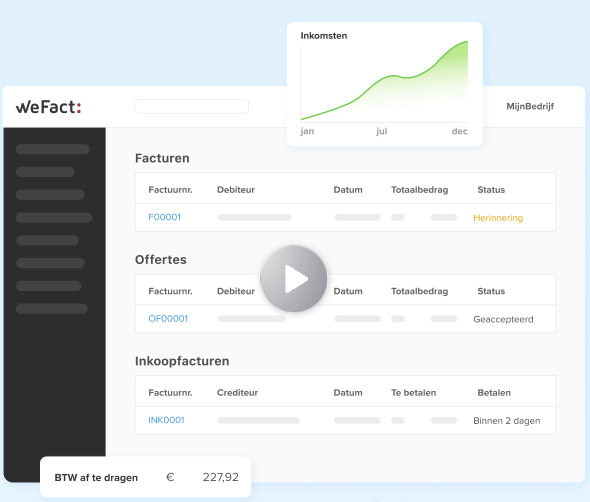Click the BTW af te dragen card
This screenshot has height=502, width=590.
point(145,477)
